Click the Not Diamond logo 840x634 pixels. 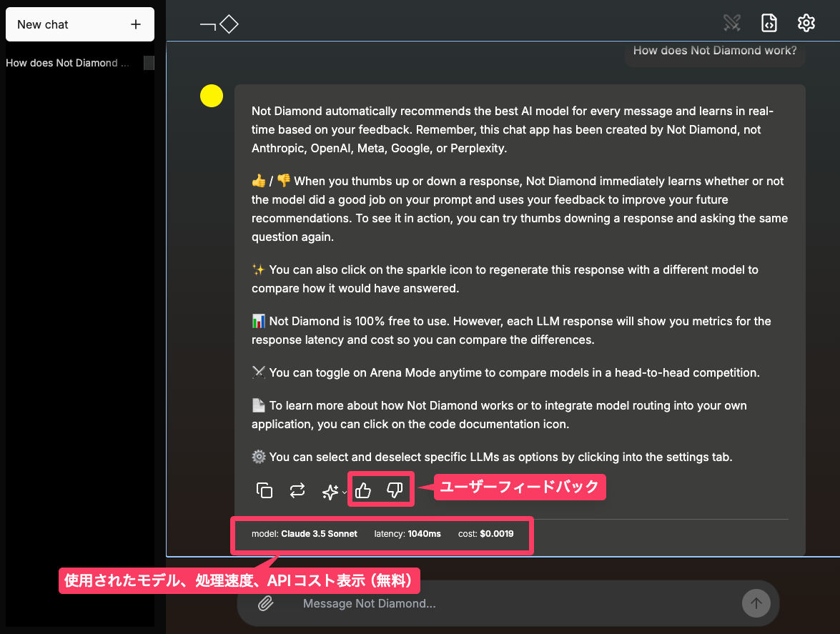[x=219, y=24]
